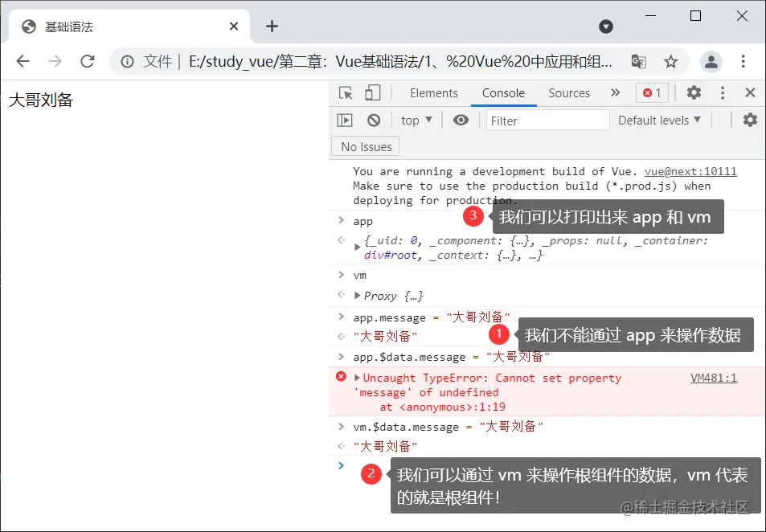Open DevTools settings gear

pos(693,92)
